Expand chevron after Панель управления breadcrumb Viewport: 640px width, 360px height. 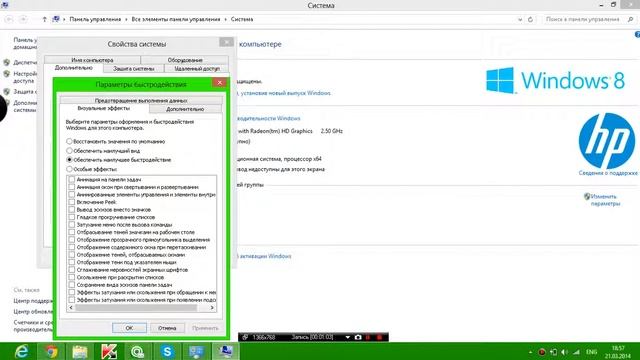(126, 19)
